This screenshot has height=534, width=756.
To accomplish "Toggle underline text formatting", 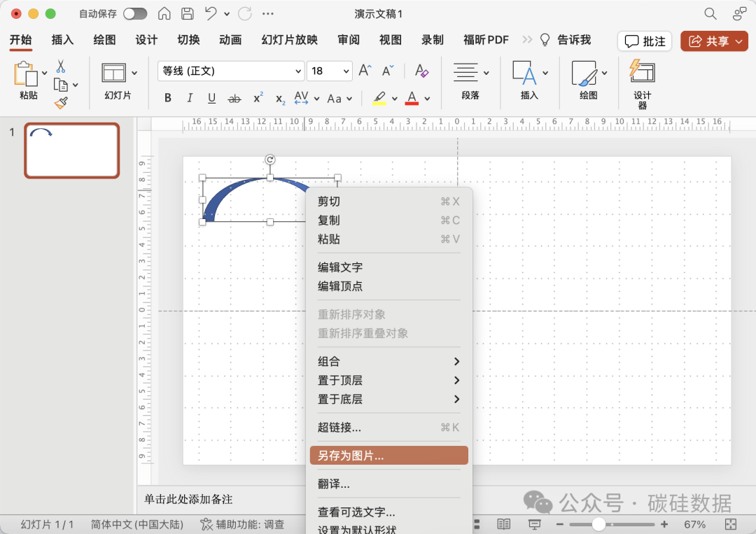I will (211, 98).
